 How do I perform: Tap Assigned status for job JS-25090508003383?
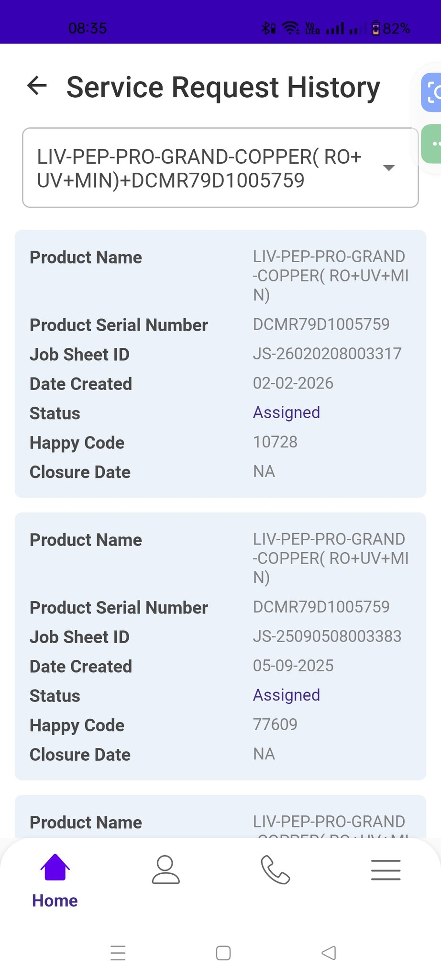point(287,695)
